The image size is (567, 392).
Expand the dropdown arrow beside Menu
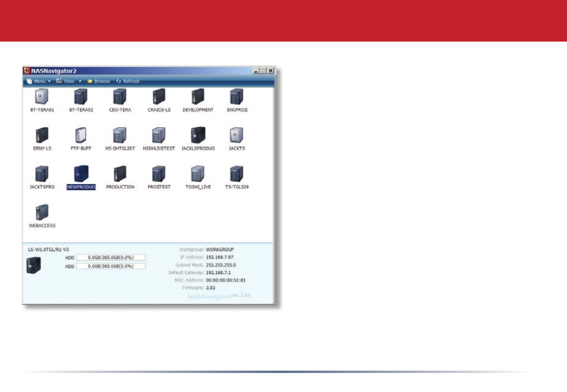coord(49,81)
